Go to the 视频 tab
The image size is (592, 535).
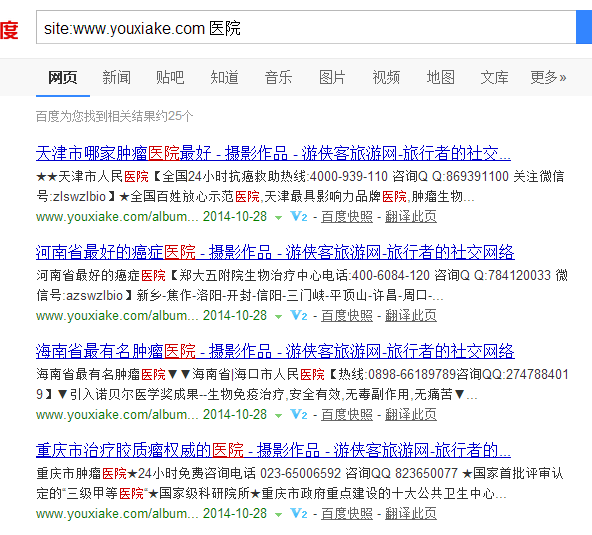click(x=386, y=78)
